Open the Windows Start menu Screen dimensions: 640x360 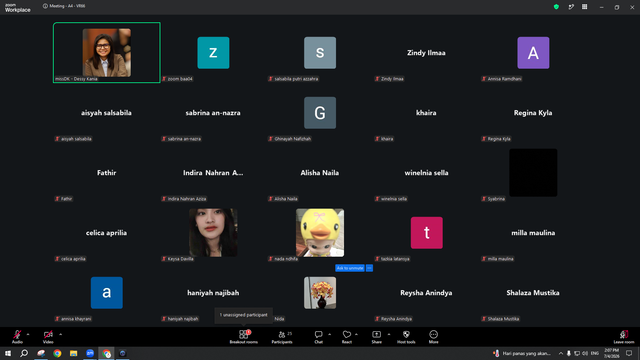8,353
